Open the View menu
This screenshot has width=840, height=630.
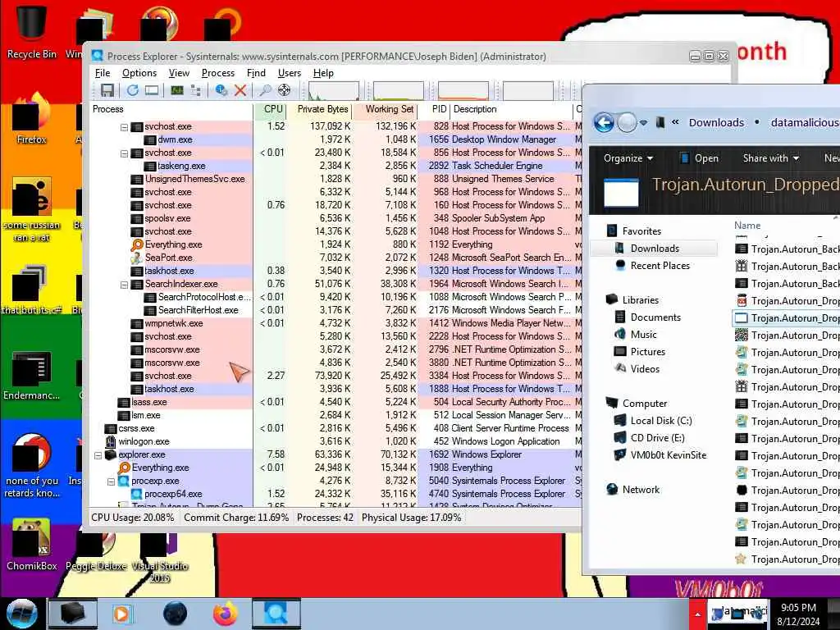coord(179,73)
